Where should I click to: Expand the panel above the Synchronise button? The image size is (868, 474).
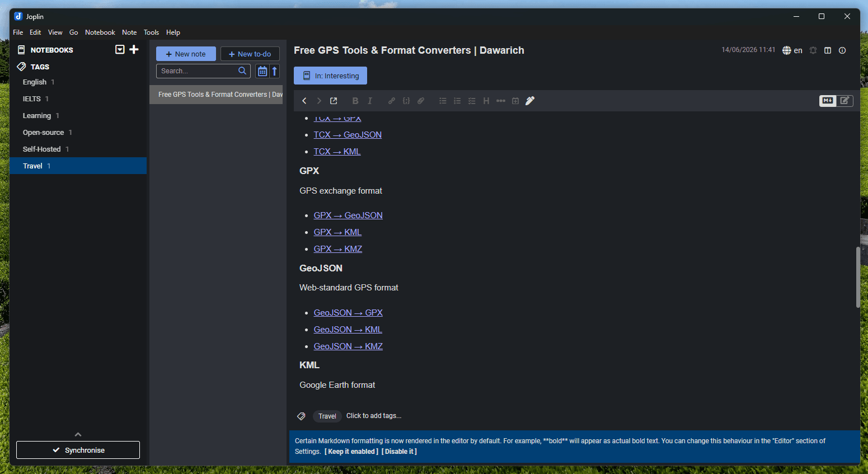[x=78, y=434]
